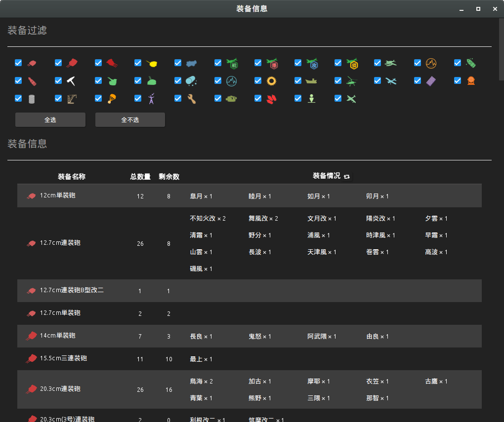This screenshot has height=422, width=504.
Task: Toggle the checkbox beside the yellow 偵 plane
Action: pos(338,63)
